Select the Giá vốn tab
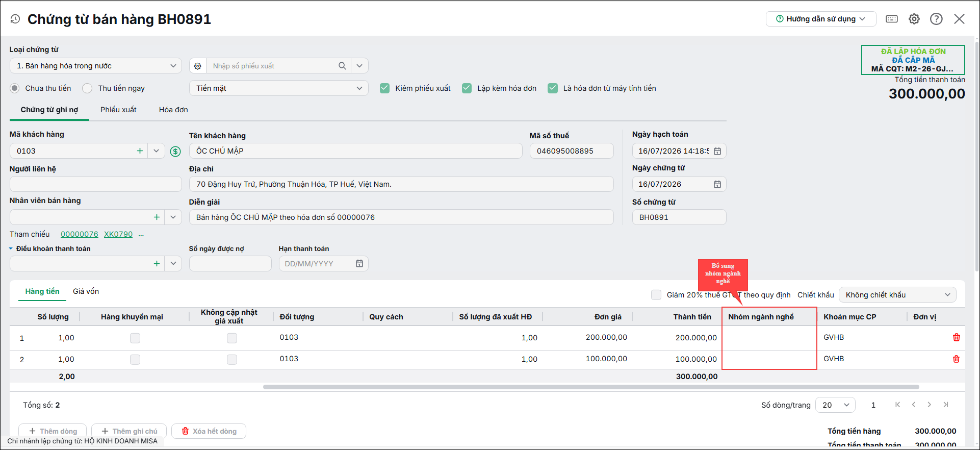Image resolution: width=980 pixels, height=450 pixels. click(86, 291)
